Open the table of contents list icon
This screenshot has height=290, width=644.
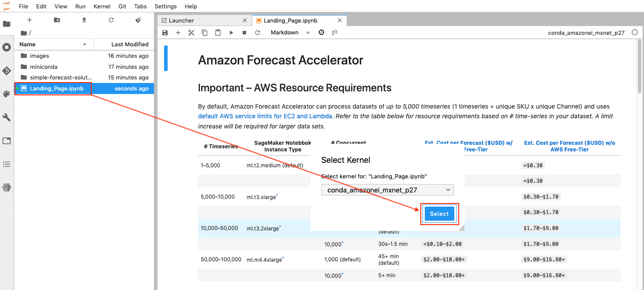[7, 164]
